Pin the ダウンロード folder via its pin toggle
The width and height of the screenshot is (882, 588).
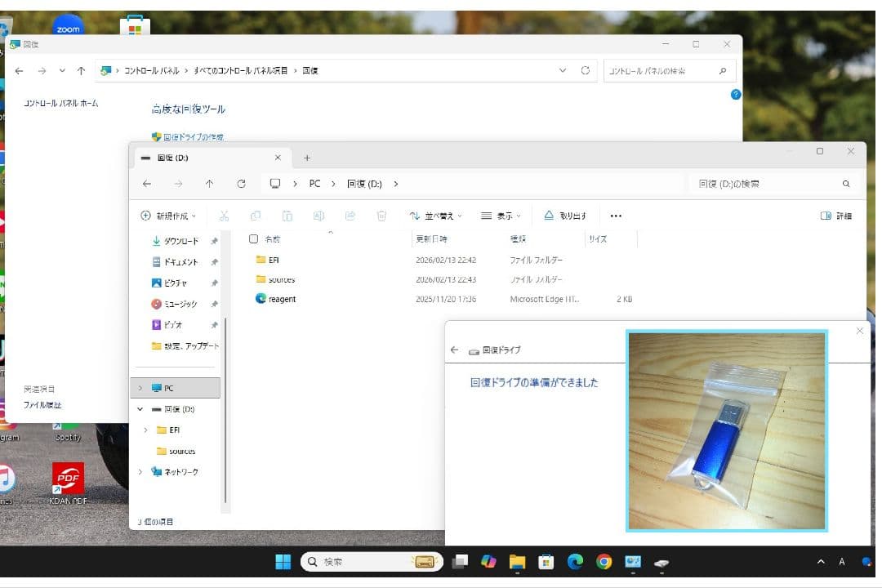coord(212,242)
